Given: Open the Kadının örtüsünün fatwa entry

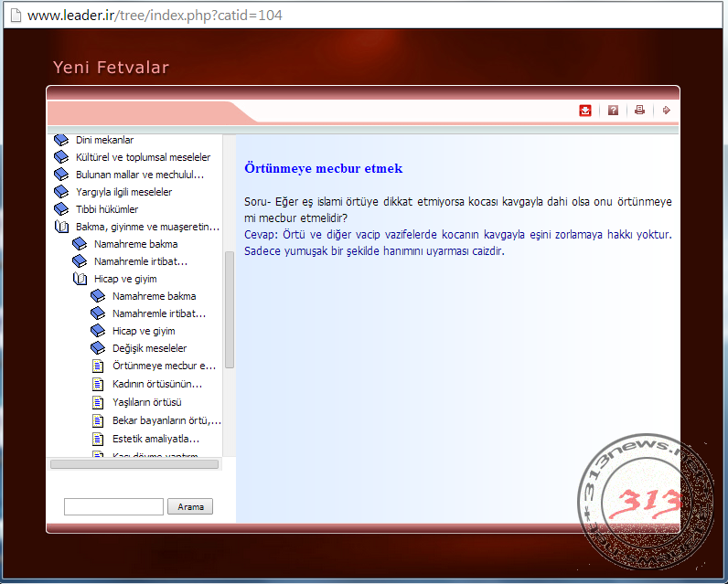Looking at the screenshot, I should (156, 384).
